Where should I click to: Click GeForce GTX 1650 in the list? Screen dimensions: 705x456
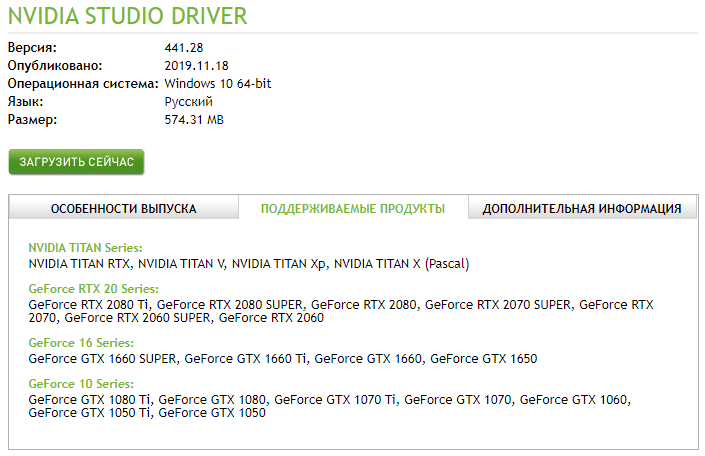(484, 358)
